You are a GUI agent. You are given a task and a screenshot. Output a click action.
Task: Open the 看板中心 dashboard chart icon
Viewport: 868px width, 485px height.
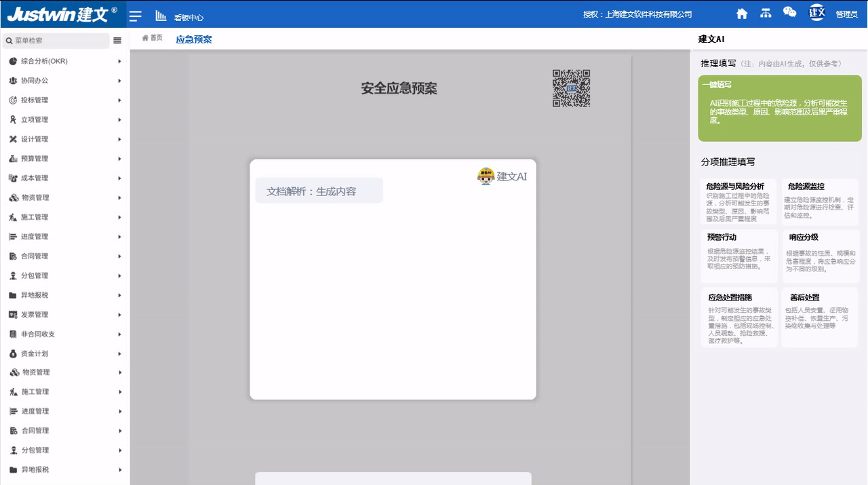pyautogui.click(x=161, y=16)
